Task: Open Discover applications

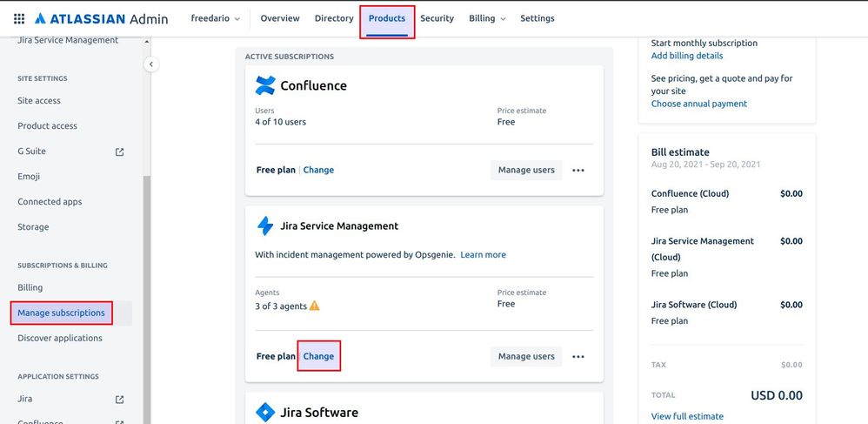Action: [x=60, y=338]
